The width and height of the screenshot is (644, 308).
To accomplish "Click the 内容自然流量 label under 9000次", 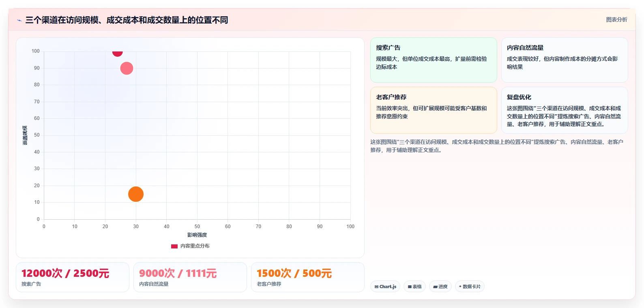I will click(154, 284).
